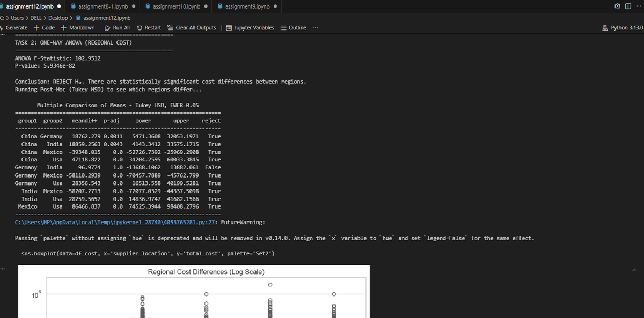
Task: Click unsaved dot on assignment12.ipynb tab
Action: [x=58, y=7]
